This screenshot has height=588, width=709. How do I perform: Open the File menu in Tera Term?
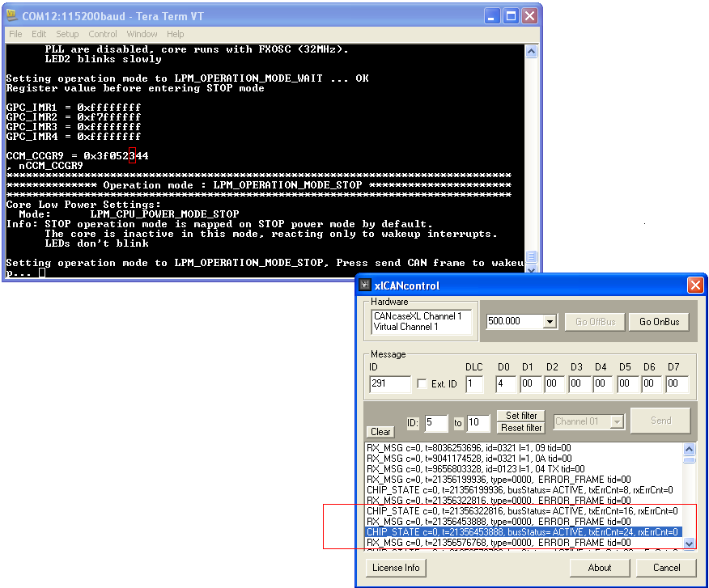[x=15, y=34]
